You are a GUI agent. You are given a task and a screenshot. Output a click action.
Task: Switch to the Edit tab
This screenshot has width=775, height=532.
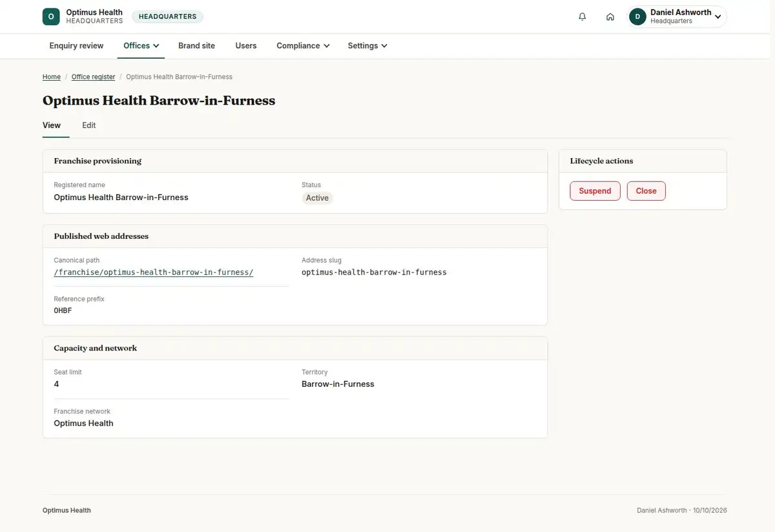pyautogui.click(x=88, y=125)
